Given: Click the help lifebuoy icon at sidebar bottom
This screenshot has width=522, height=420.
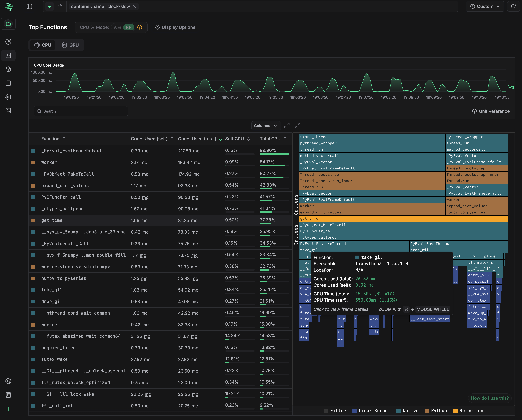Looking at the screenshot, I should click(x=8, y=381).
